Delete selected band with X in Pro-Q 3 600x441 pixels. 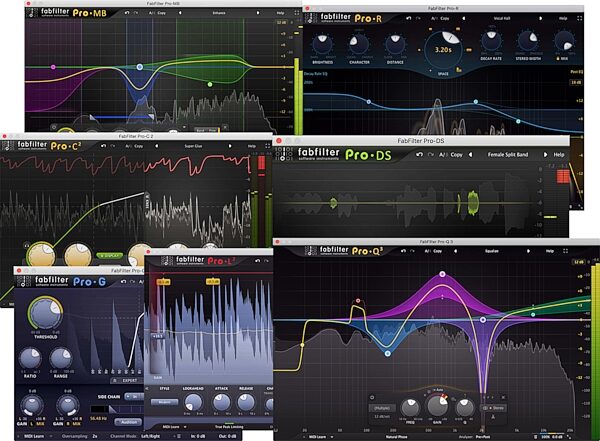click(x=503, y=397)
